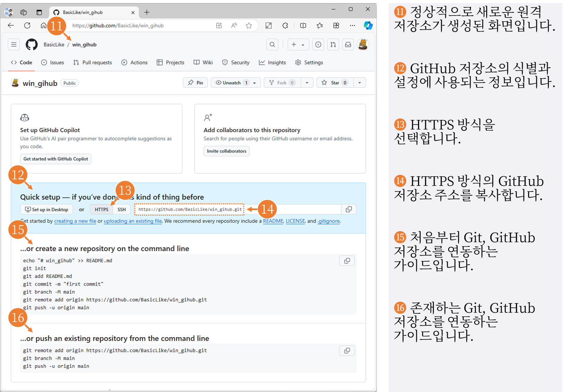
Task: Star the win_gihub repository
Action: (x=335, y=83)
